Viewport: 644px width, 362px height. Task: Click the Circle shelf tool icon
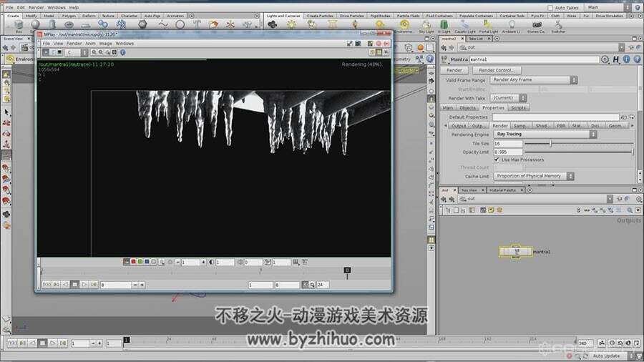coord(180,24)
